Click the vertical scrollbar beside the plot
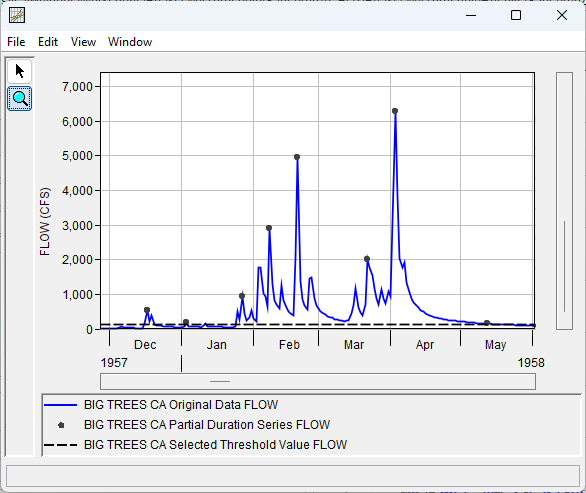 564,201
